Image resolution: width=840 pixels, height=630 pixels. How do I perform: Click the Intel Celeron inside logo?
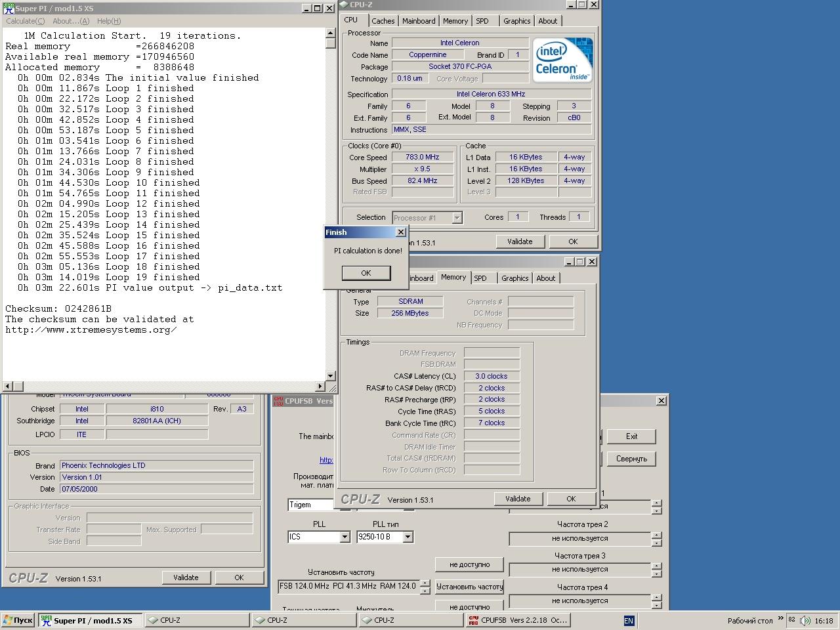click(x=562, y=60)
